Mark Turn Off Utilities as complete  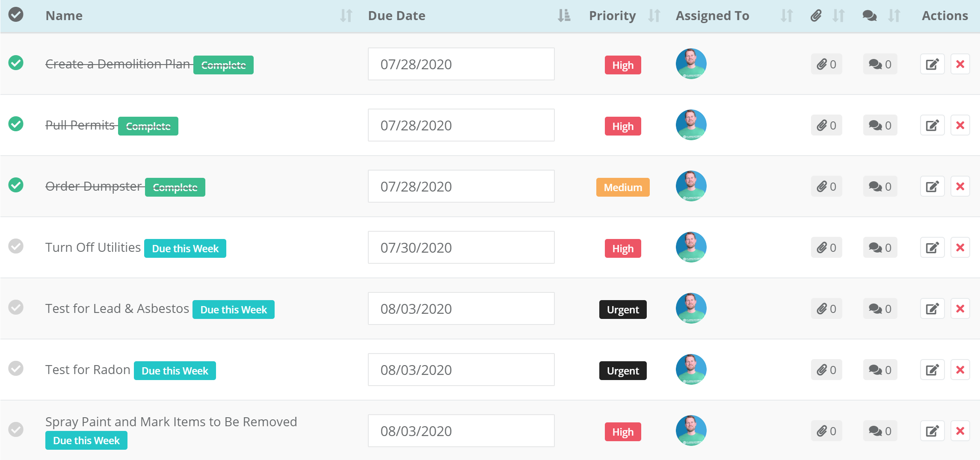pos(16,246)
